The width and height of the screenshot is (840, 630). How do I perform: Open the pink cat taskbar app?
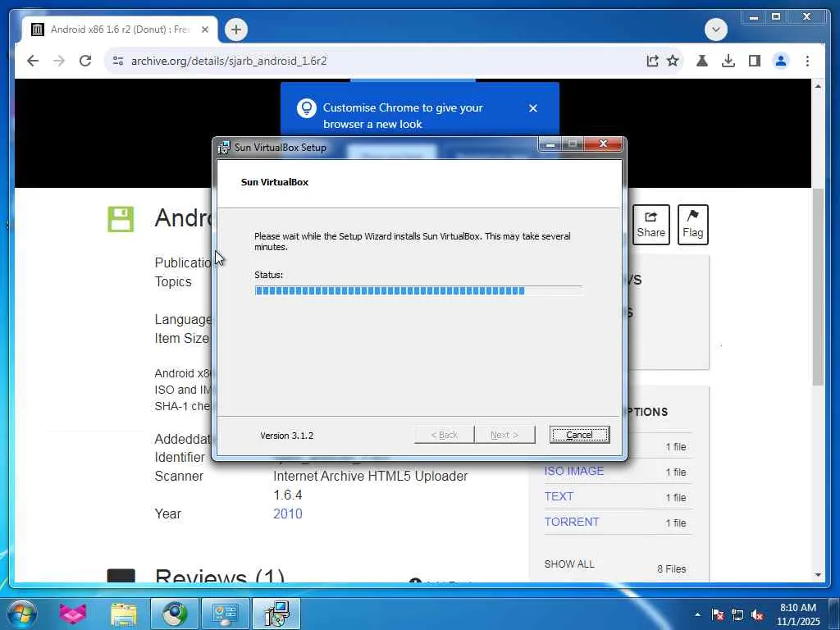[x=73, y=614]
